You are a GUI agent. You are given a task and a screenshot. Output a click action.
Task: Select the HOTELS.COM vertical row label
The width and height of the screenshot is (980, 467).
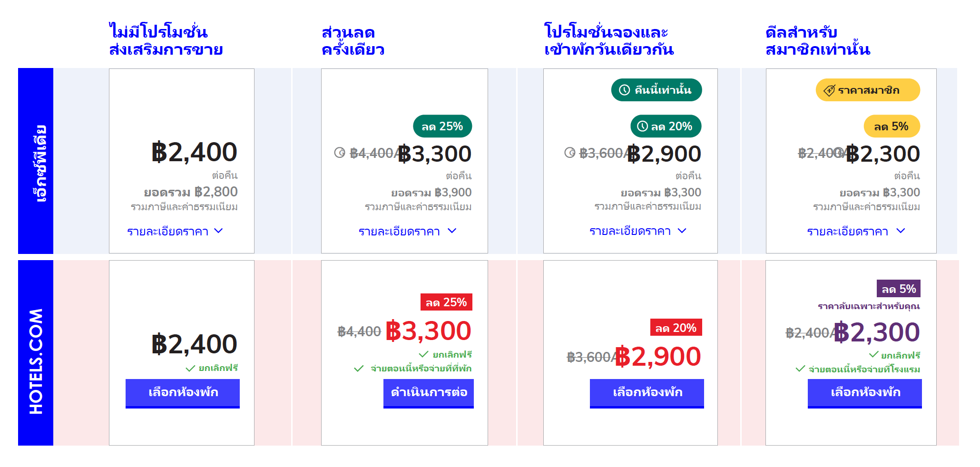tap(36, 353)
